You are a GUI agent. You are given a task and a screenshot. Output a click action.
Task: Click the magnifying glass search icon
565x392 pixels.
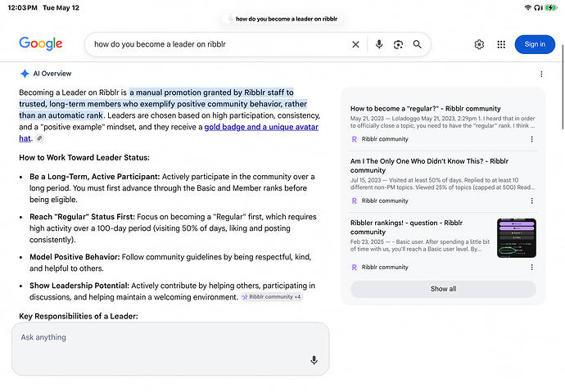tap(418, 44)
